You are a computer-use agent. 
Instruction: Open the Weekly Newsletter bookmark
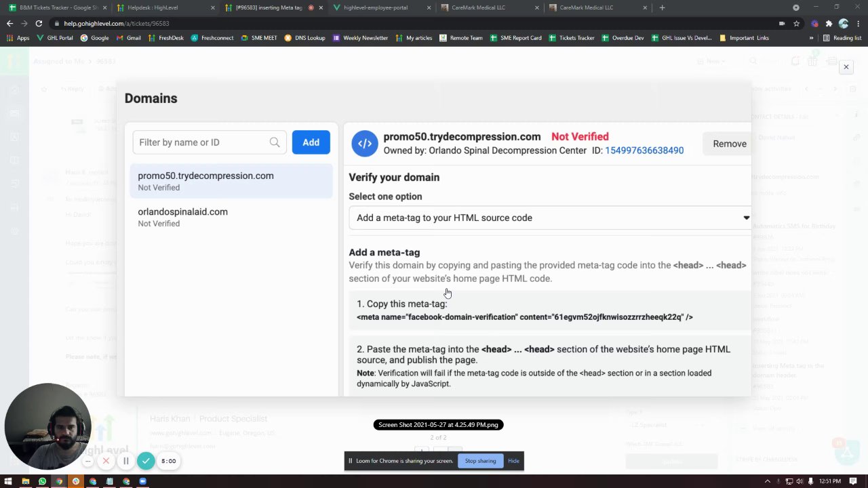pyautogui.click(x=361, y=38)
